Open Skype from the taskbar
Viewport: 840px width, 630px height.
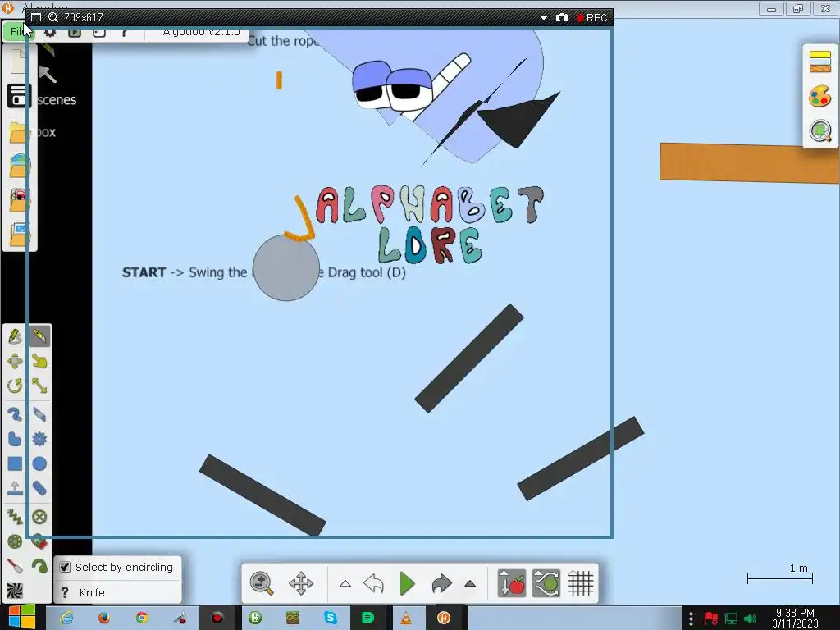pyautogui.click(x=331, y=618)
